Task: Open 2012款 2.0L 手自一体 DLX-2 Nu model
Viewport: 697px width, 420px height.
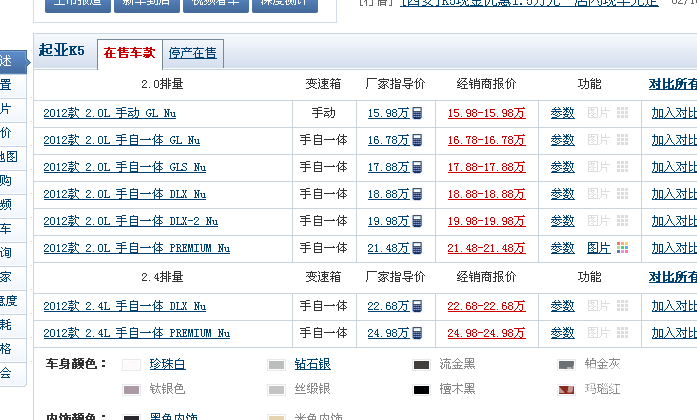Action: click(x=131, y=221)
